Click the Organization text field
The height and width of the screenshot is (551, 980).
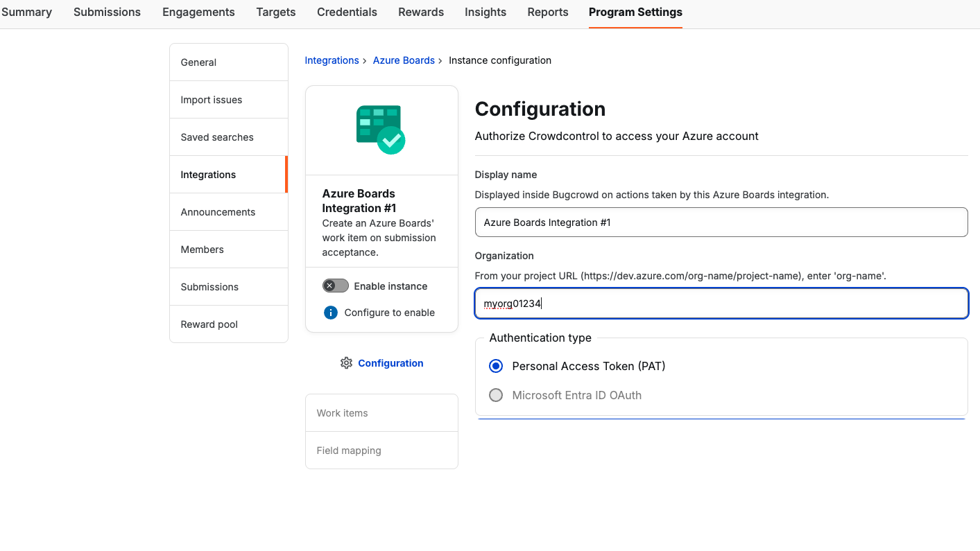click(x=721, y=304)
